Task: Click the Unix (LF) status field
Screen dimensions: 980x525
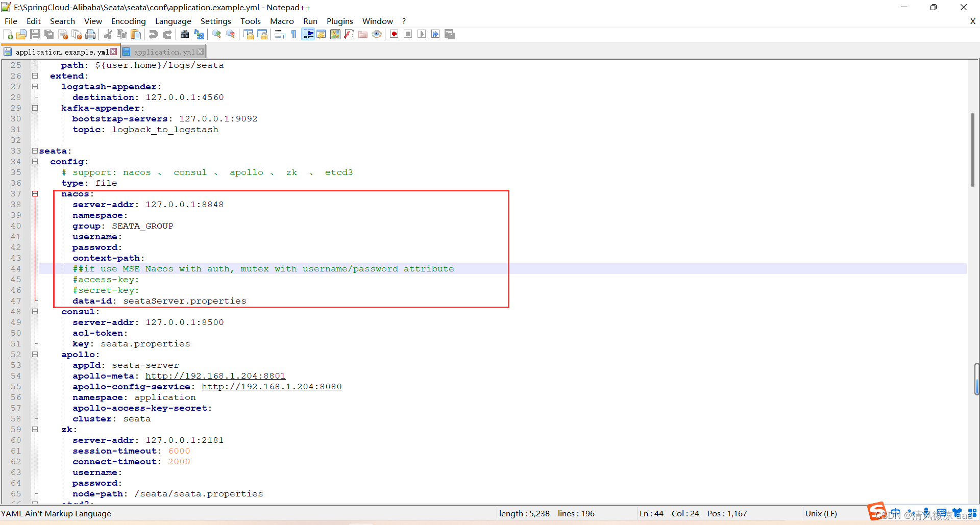Action: click(821, 514)
